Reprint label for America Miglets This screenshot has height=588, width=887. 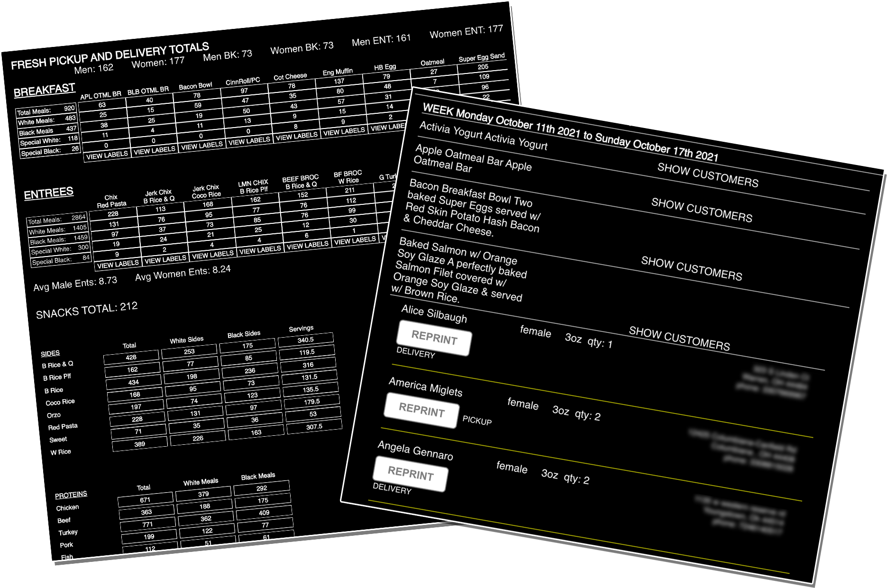coord(421,410)
